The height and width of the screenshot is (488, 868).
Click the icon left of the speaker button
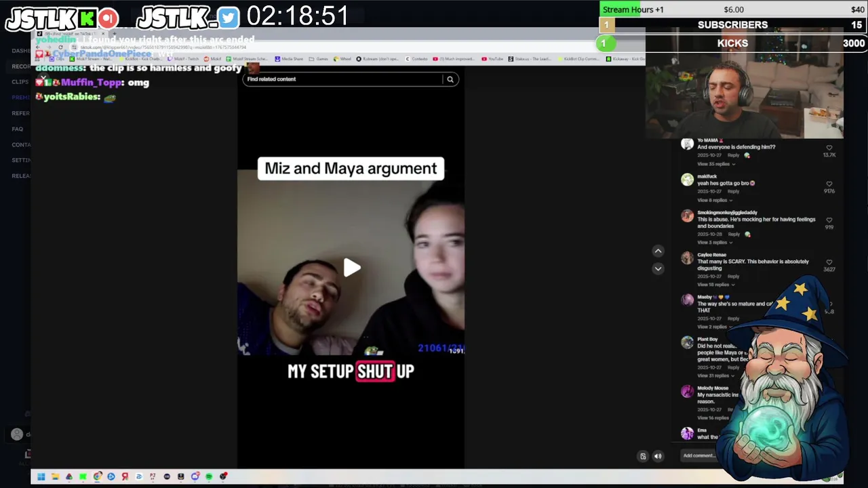point(643,456)
